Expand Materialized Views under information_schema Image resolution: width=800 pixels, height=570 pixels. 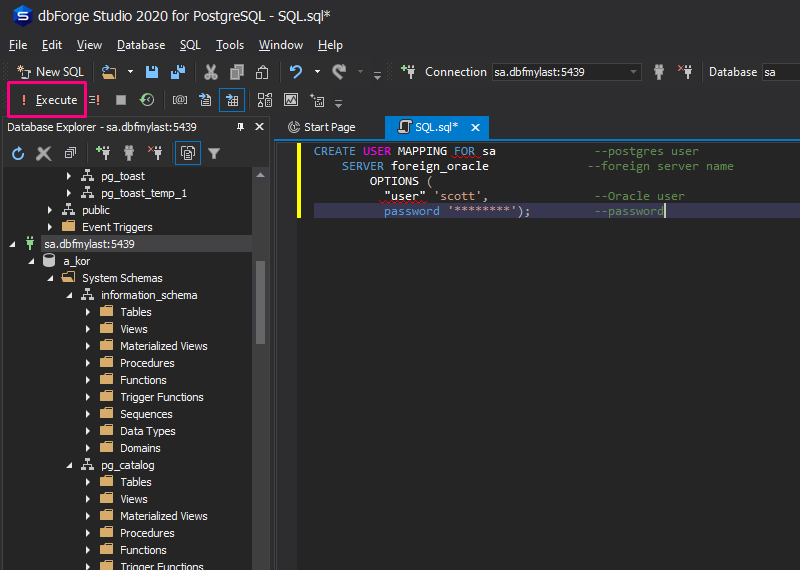(x=88, y=346)
